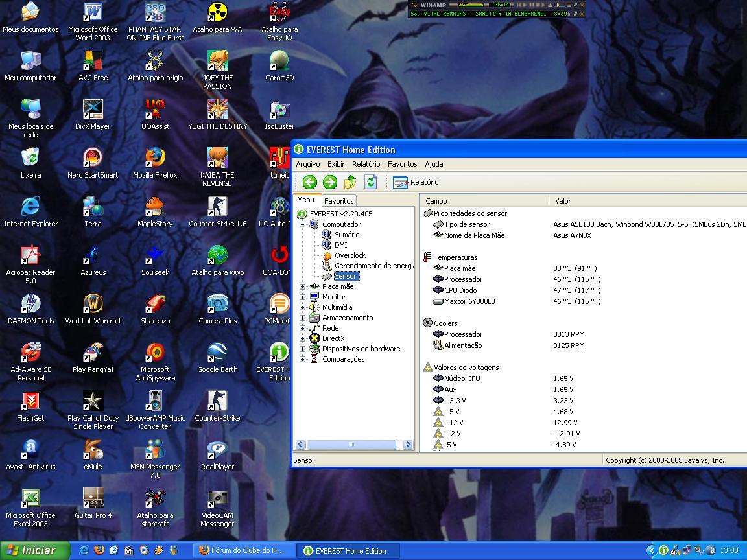Click the Campo column header
This screenshot has width=747, height=560.
tap(484, 201)
